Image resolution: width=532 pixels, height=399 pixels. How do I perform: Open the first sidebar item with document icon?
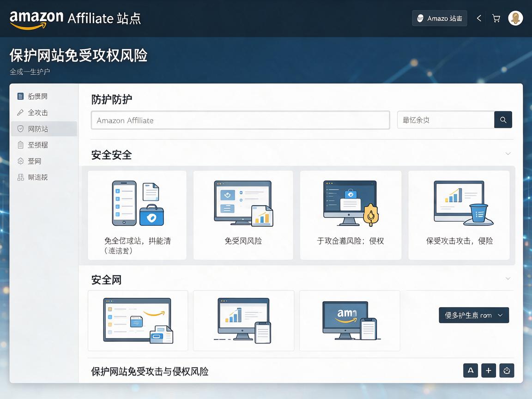(x=44, y=96)
